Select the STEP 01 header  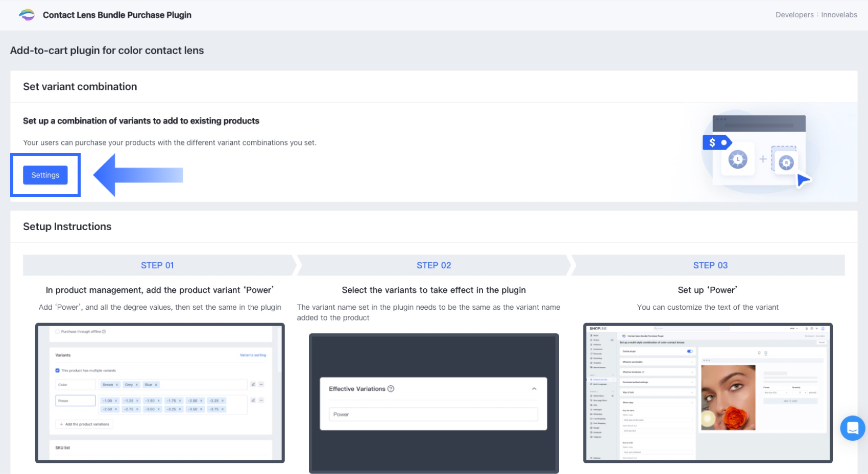click(157, 265)
